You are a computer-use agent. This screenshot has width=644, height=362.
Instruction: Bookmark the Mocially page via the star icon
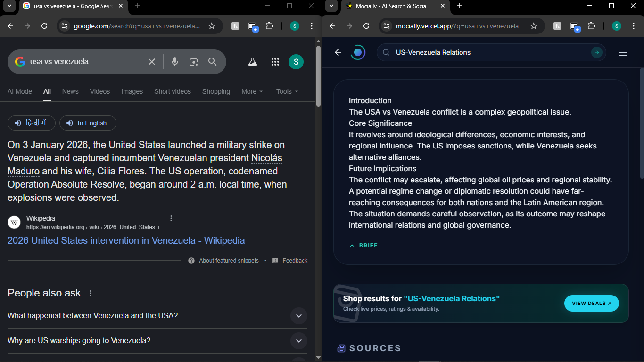click(x=534, y=26)
